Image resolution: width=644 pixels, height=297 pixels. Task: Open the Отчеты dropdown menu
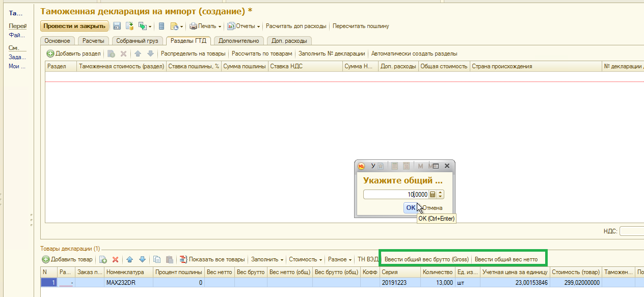click(x=244, y=26)
